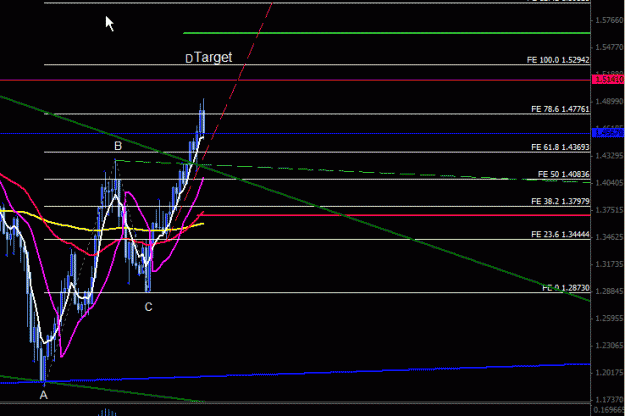Image resolution: width=625 pixels, height=416 pixels.
Task: Click the 1.20175 price on the axis
Action: point(609,373)
